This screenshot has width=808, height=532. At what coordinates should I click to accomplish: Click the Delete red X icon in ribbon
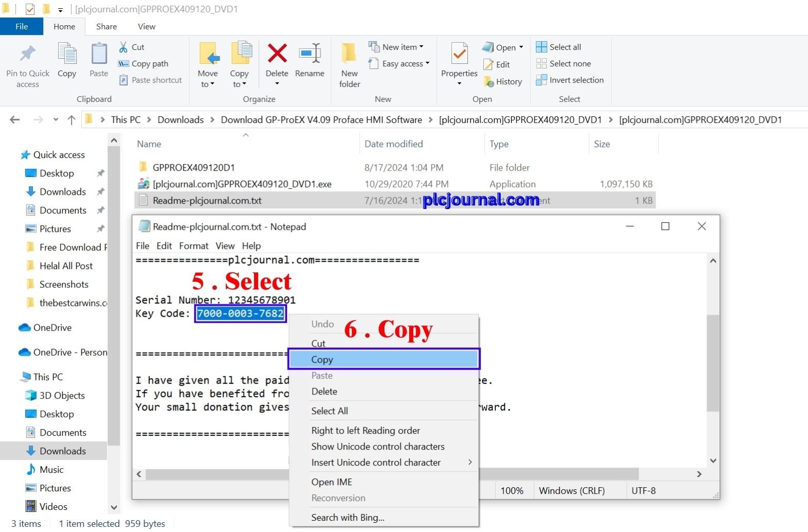point(277,53)
